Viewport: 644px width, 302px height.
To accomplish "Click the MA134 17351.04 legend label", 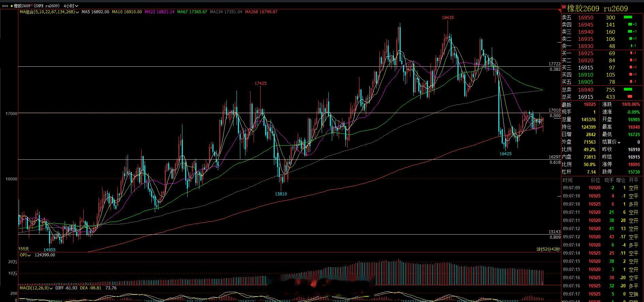I will click(x=226, y=12).
